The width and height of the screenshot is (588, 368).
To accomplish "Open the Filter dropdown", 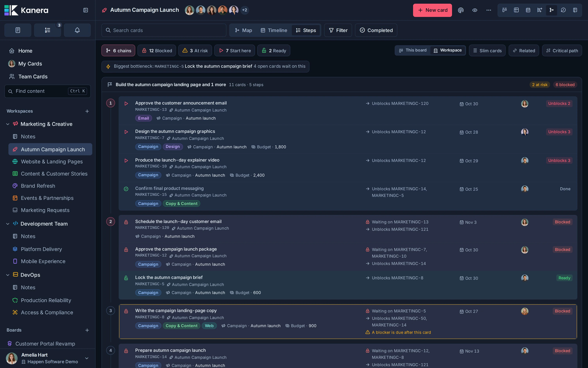I will [338, 30].
